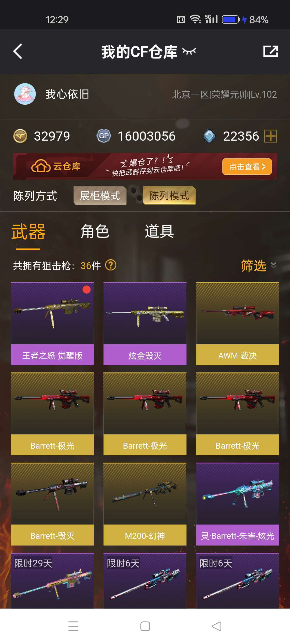Image resolution: width=290 pixels, height=644 pixels.
Task: Switch to the 道具 tab
Action: tap(159, 231)
